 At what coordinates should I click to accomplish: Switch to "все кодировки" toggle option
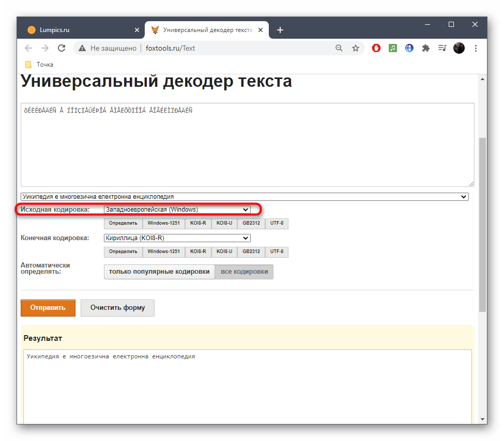[x=244, y=272]
